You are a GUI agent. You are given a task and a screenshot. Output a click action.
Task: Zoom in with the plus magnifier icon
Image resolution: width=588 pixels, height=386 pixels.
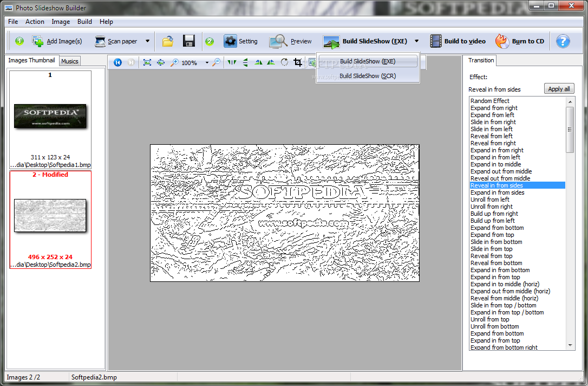tap(174, 62)
